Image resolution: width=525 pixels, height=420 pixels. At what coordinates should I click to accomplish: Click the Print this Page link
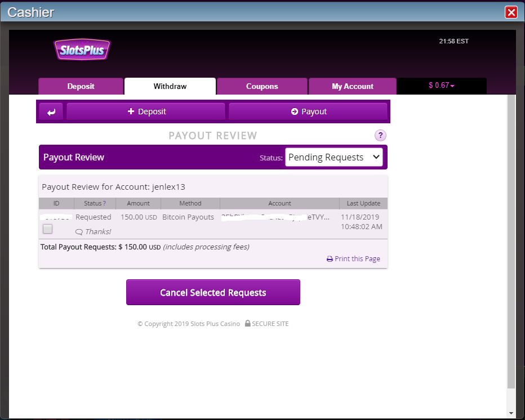pos(353,258)
